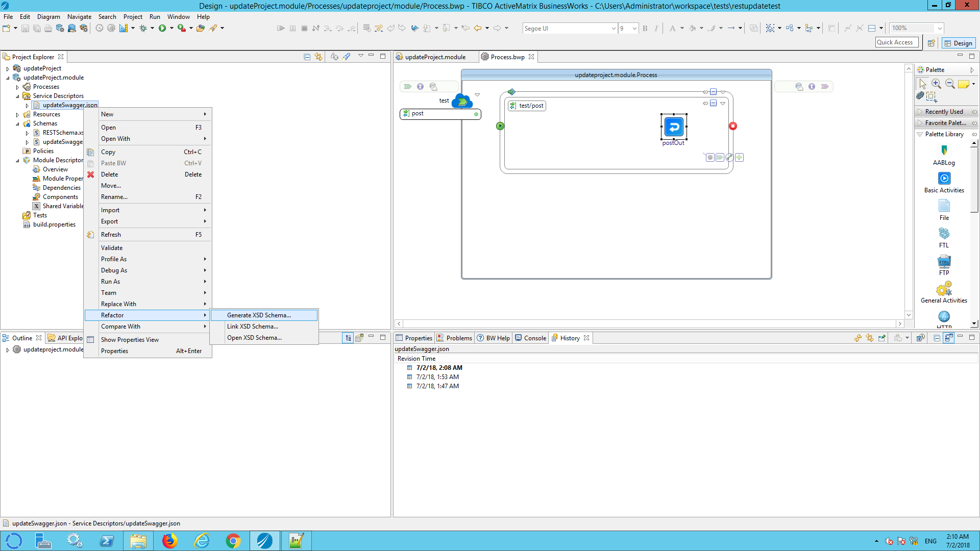Click the Run toolbar button
Viewport: 980px width, 551px height.
[x=162, y=28]
